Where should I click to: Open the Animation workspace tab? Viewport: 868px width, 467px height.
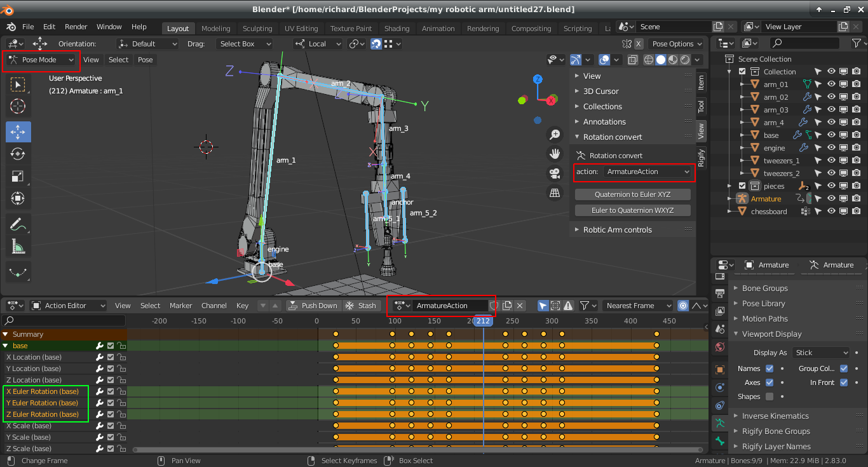coord(438,29)
